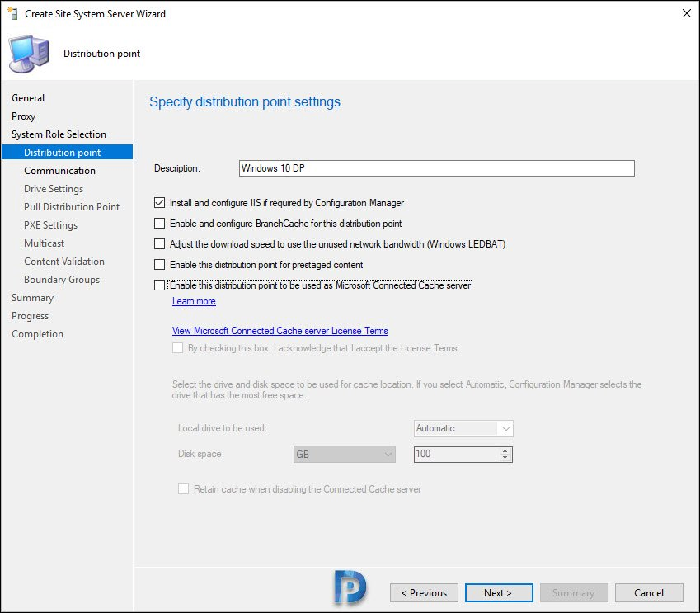Select Summary in the left navigation

33,298
